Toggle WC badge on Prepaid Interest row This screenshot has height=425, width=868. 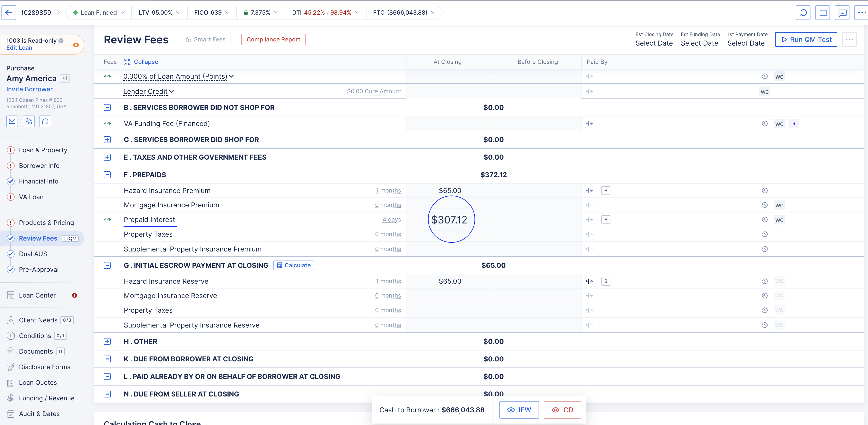click(779, 220)
